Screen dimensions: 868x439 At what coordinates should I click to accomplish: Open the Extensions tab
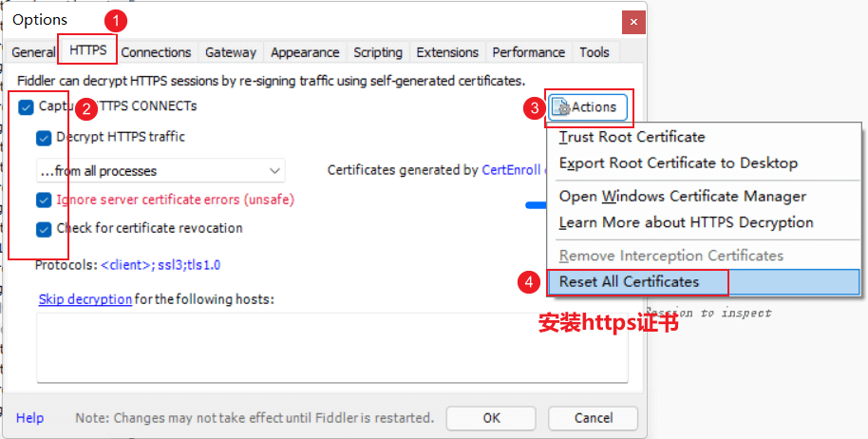[447, 52]
